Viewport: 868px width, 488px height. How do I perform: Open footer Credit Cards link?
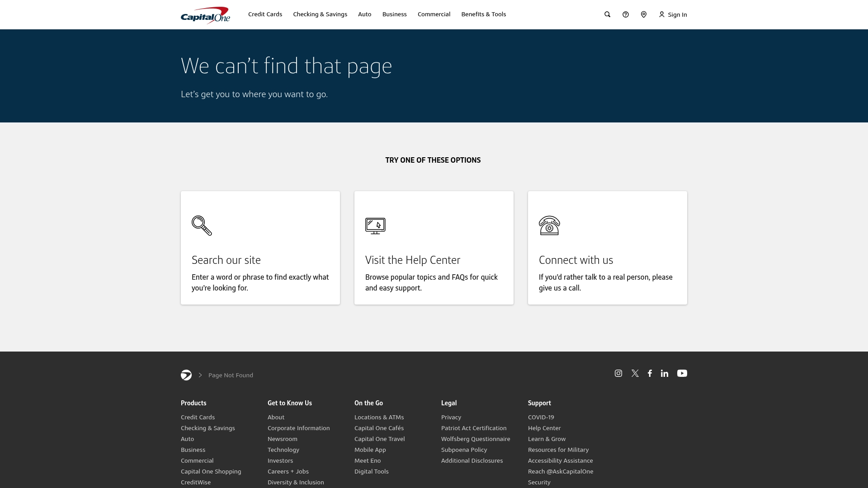198,417
